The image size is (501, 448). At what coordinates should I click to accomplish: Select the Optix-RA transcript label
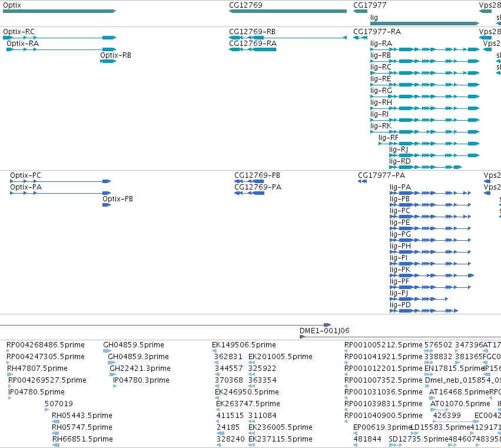click(x=23, y=44)
